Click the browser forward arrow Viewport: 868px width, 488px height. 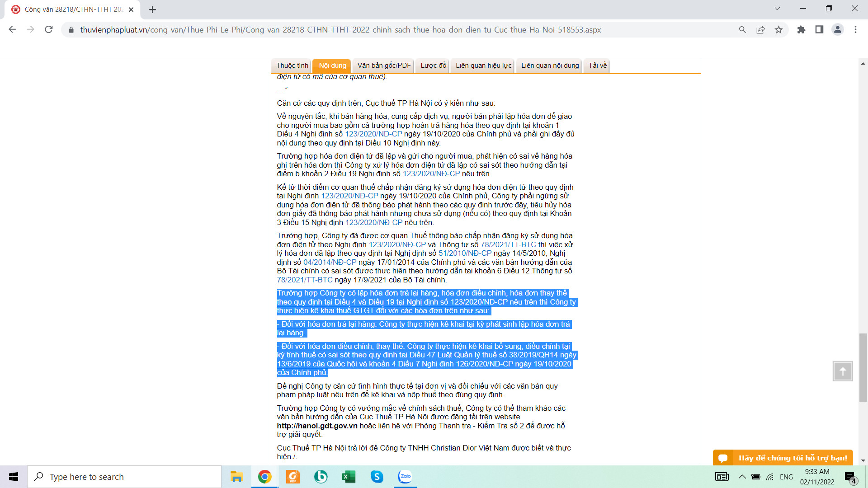coord(30,30)
